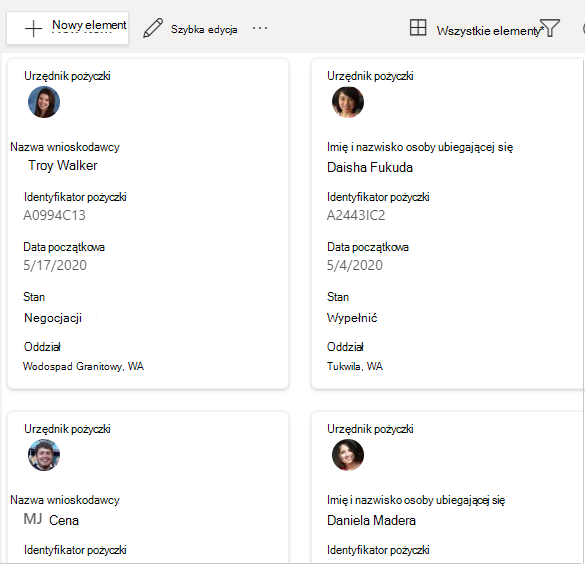Screen dimensions: 585x564
Task: Select applicant name Troy Walker
Action: click(63, 165)
